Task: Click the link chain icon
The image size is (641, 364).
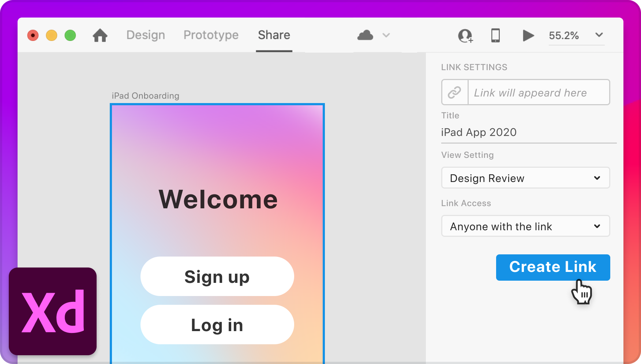Action: (454, 92)
